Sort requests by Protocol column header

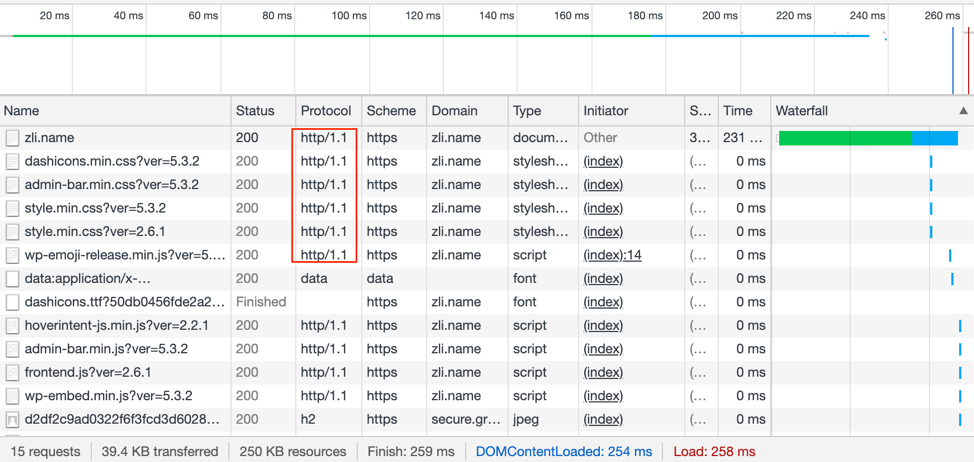click(x=326, y=111)
